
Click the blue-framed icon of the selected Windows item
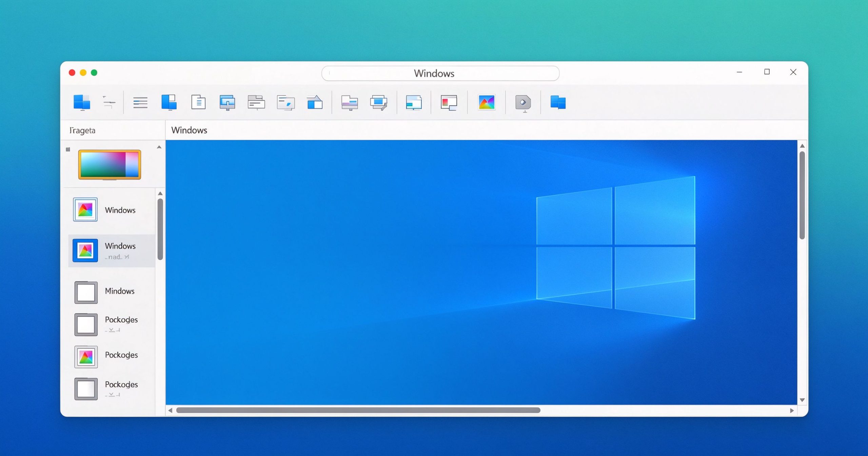(85, 250)
